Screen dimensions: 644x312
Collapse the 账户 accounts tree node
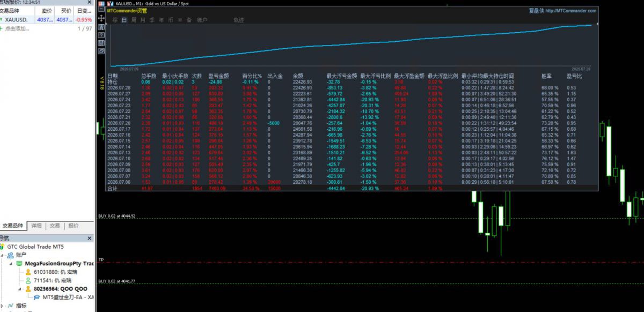tap(2, 256)
